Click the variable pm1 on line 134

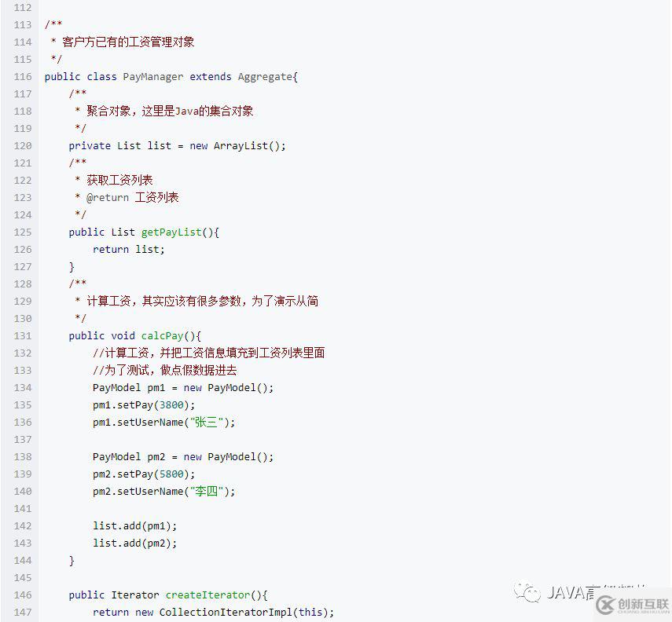pos(158,387)
